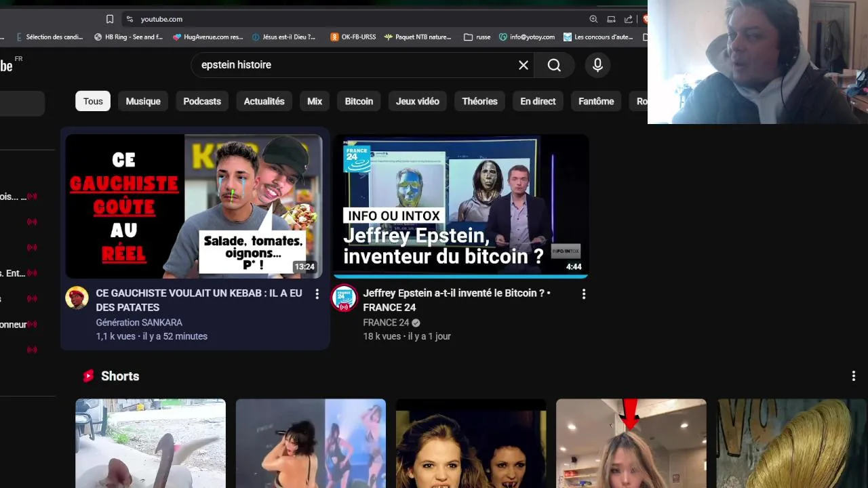Click the magnifier search button
Viewport: 868px width, 488px height.
pos(554,65)
